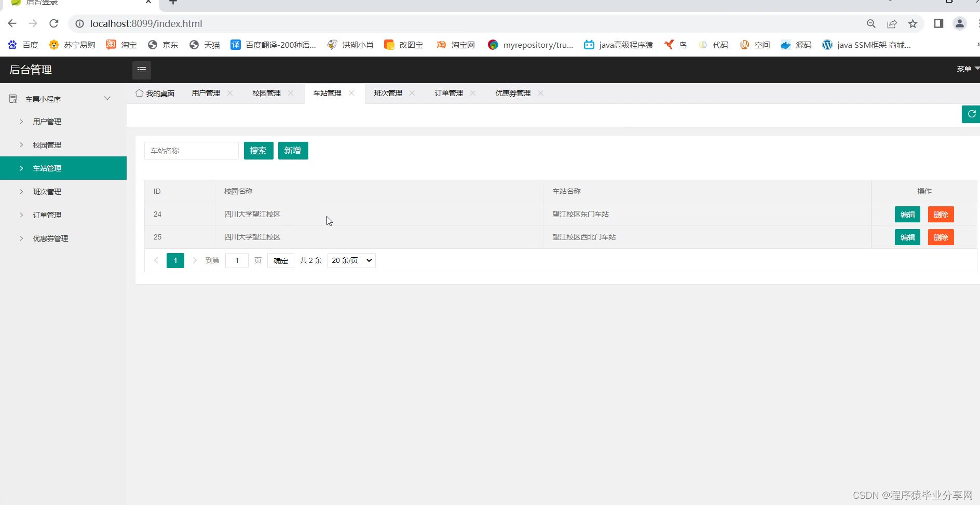Click the browser forward arrow
The height and width of the screenshot is (505, 980).
pyautogui.click(x=33, y=23)
